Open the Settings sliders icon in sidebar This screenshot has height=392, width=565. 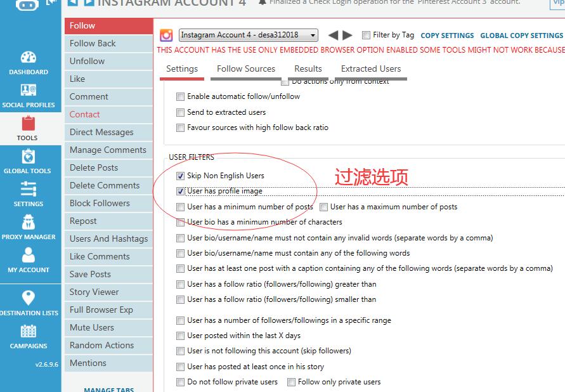point(28,190)
